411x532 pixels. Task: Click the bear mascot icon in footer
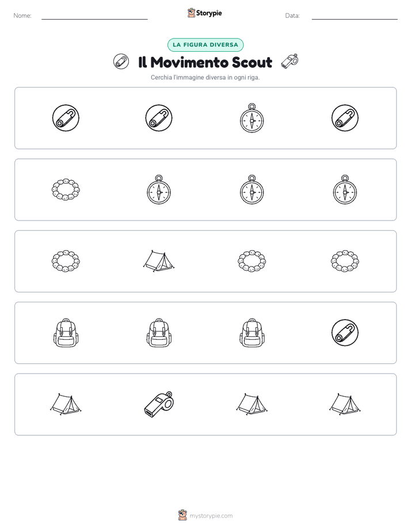(182, 515)
